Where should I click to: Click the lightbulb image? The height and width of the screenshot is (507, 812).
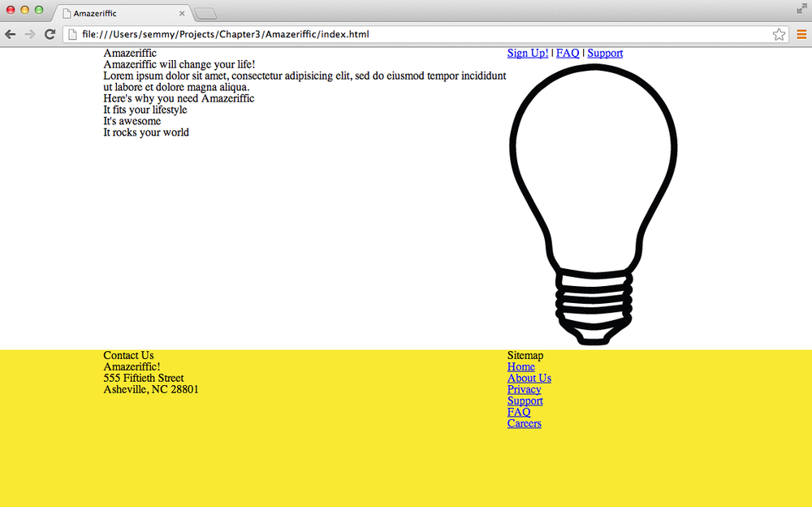(594, 204)
